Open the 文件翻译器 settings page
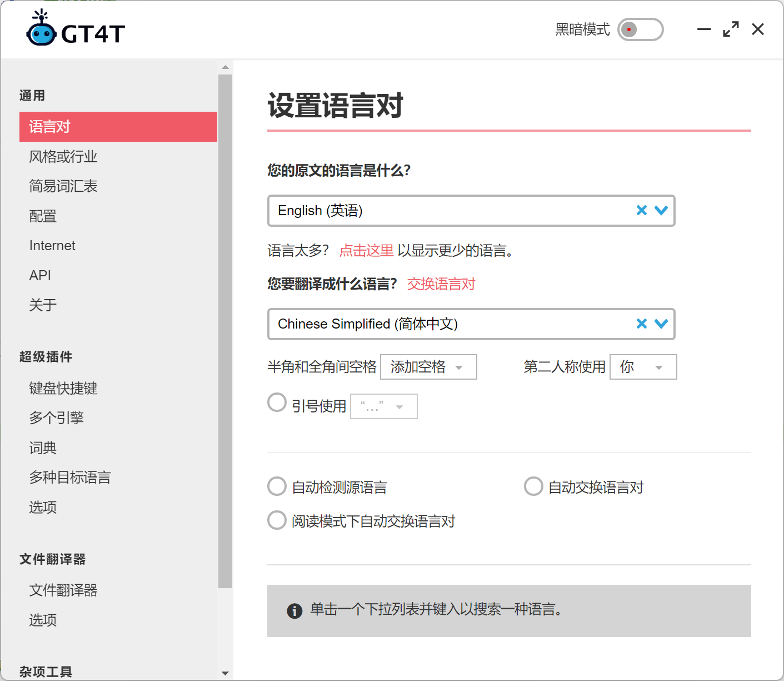 (x=63, y=590)
